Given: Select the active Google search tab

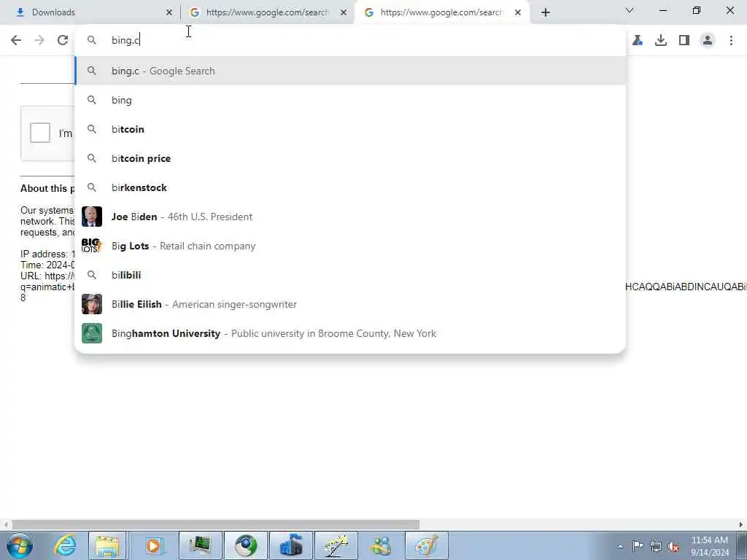Looking at the screenshot, I should point(441,12).
